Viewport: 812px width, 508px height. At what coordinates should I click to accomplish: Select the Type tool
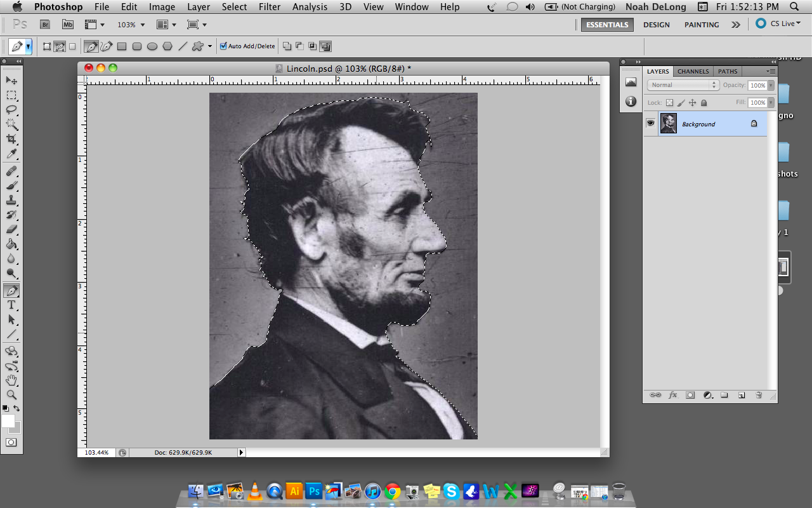pos(11,305)
